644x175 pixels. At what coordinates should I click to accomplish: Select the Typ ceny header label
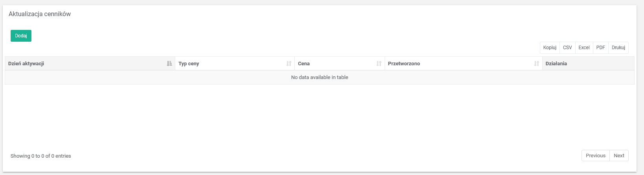point(189,63)
